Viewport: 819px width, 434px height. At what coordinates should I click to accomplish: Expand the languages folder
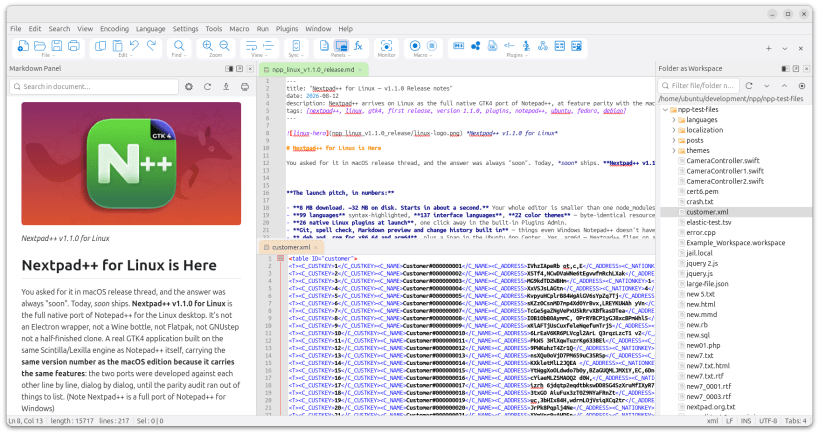point(674,120)
